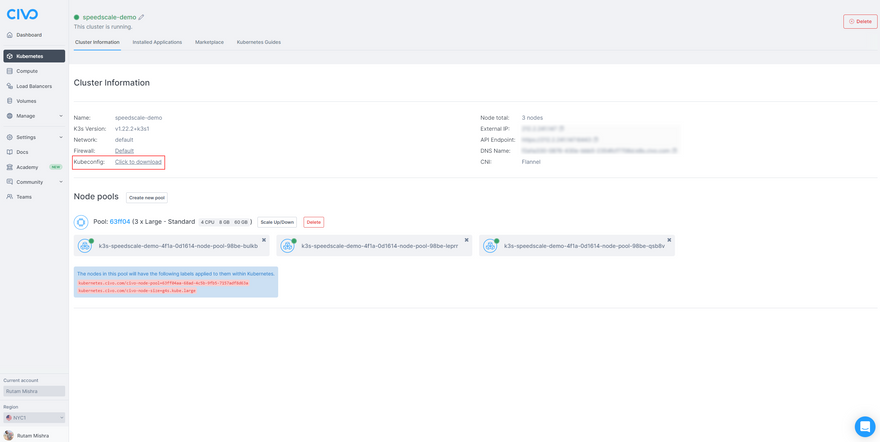Remove the node ending in qsb8v
This screenshot has width=880, height=442.
pyautogui.click(x=670, y=240)
